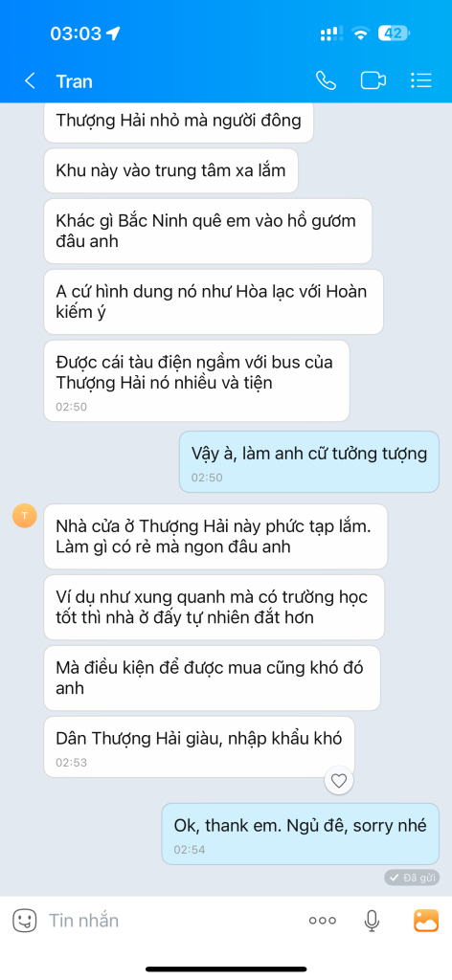Image resolution: width=452 pixels, height=980 pixels.
Task: Tap the 'Ok, thank em. Ngủ đê' message
Action: (300, 835)
